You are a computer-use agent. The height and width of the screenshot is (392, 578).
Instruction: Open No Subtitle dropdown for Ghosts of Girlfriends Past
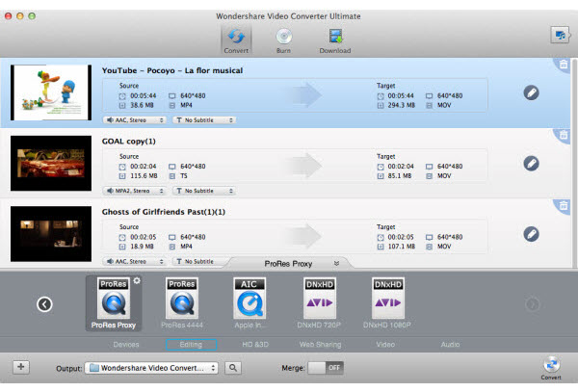tap(199, 262)
